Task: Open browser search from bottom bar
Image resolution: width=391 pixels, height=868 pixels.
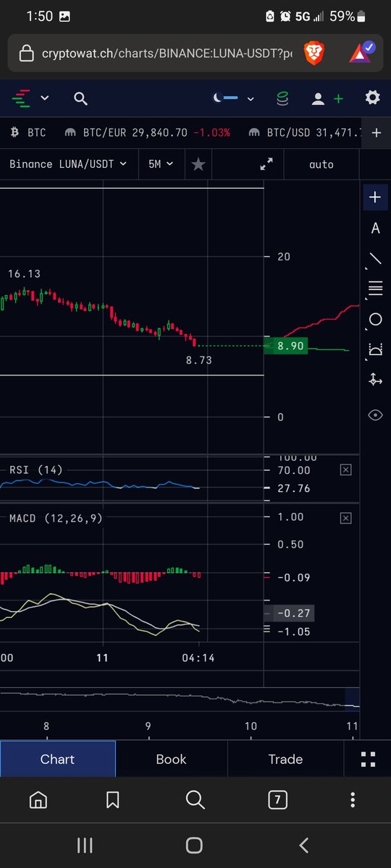Action: tap(195, 799)
